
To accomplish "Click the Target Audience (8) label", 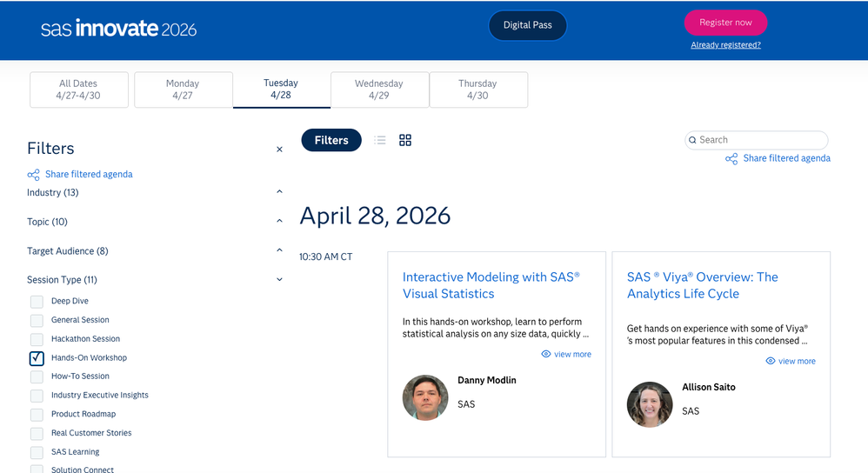I will 68,251.
